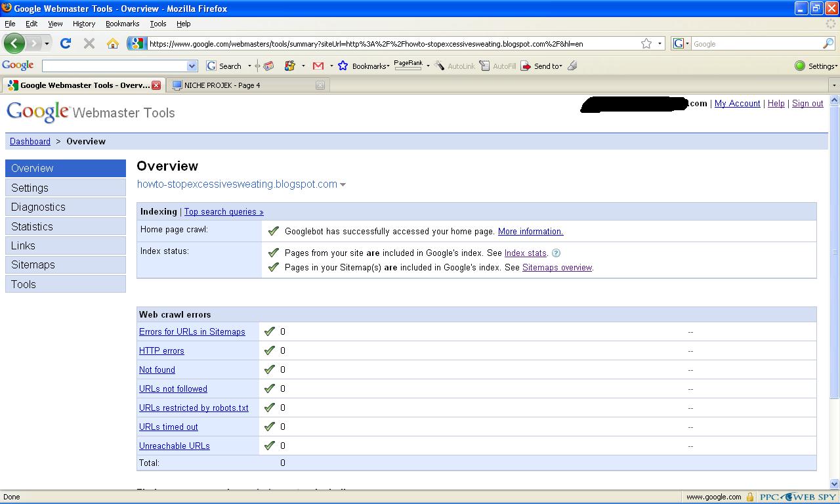840x504 pixels.
Task: Open the back/forward history dropdown arrow
Action: [47, 44]
